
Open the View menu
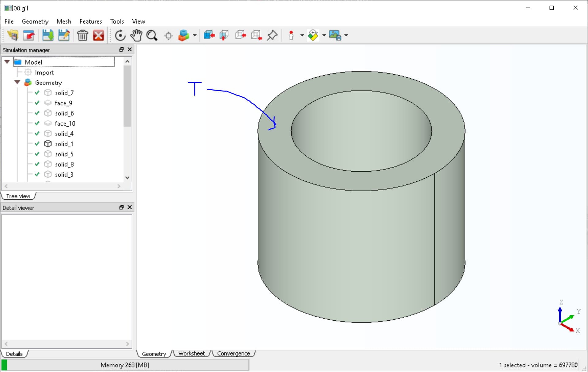click(138, 21)
